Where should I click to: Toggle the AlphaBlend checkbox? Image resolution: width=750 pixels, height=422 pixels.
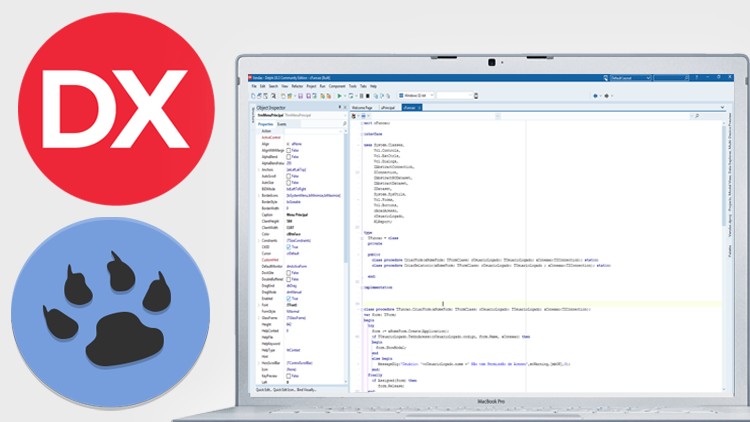(288, 156)
